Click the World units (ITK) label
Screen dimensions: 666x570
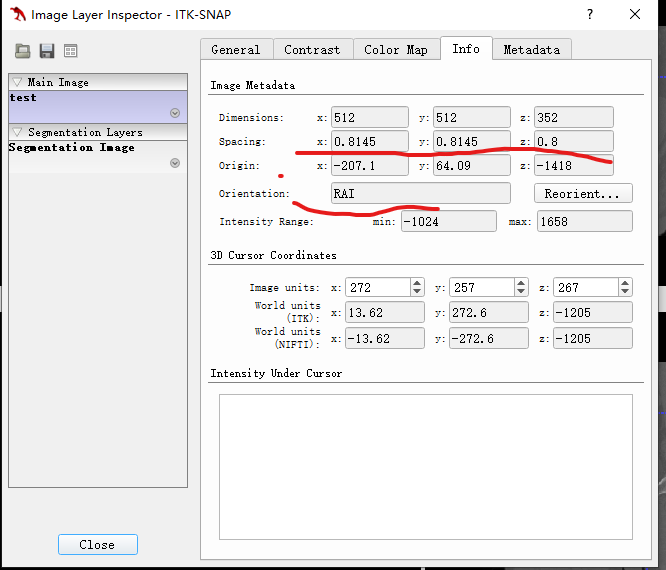coord(288,312)
